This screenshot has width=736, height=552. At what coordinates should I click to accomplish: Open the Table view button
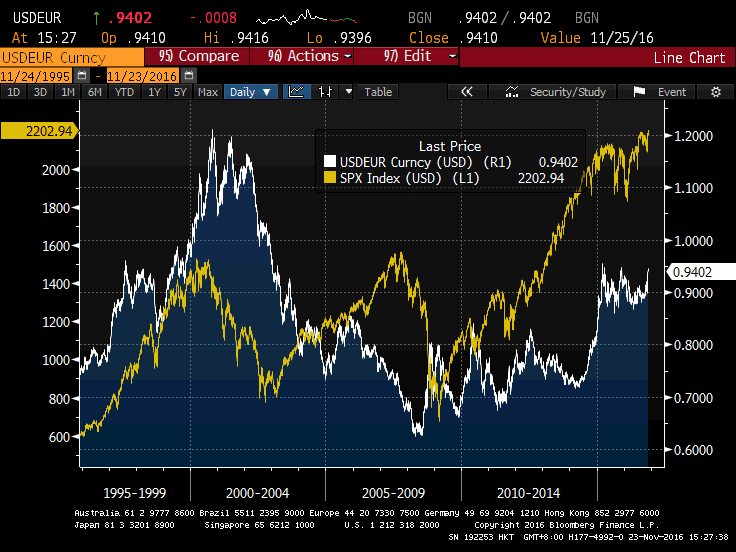(x=378, y=92)
